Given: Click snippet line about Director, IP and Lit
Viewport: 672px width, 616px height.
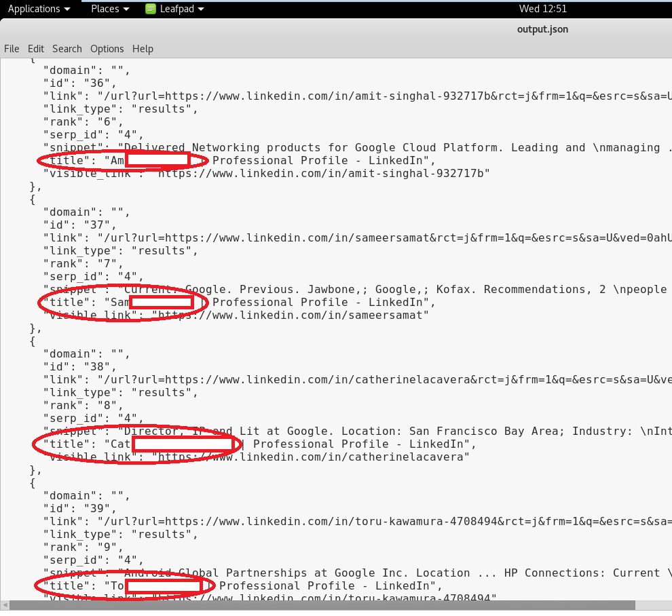Looking at the screenshot, I should (358, 431).
